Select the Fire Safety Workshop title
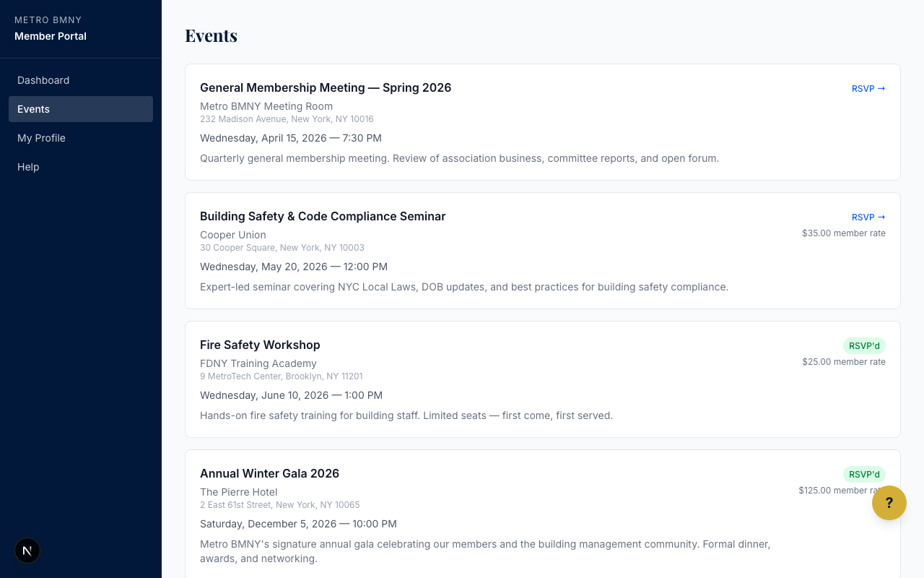The image size is (924, 578). tap(260, 345)
